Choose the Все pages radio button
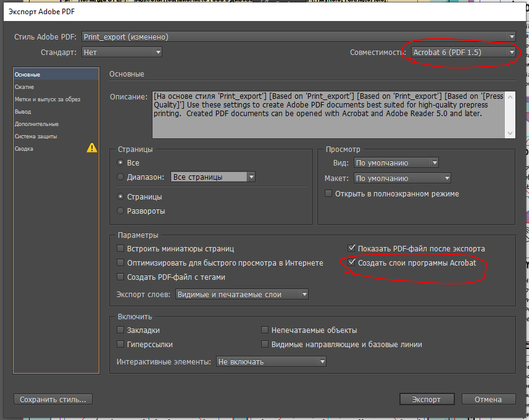Image resolution: width=529 pixels, height=420 pixels. (120, 162)
